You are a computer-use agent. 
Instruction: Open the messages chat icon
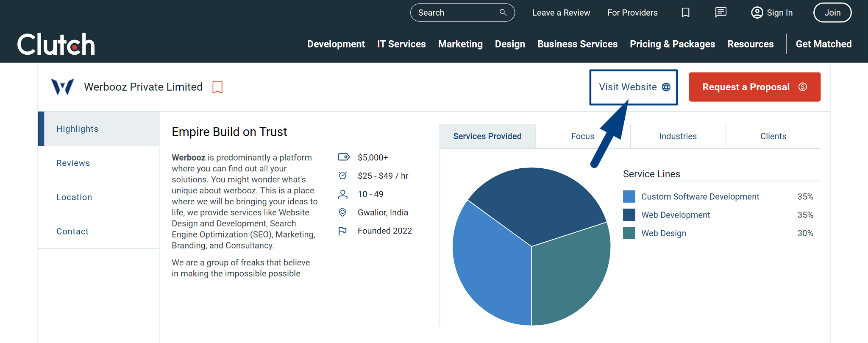(x=721, y=12)
